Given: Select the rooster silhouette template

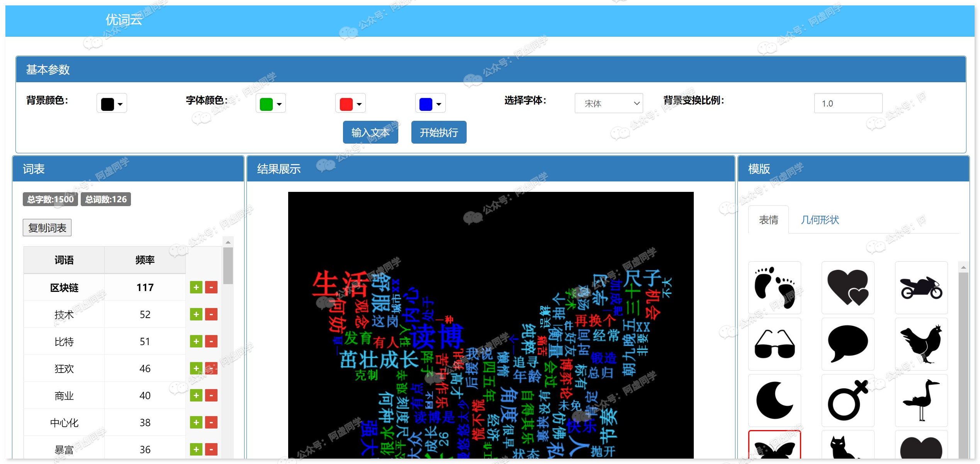Looking at the screenshot, I should (921, 344).
